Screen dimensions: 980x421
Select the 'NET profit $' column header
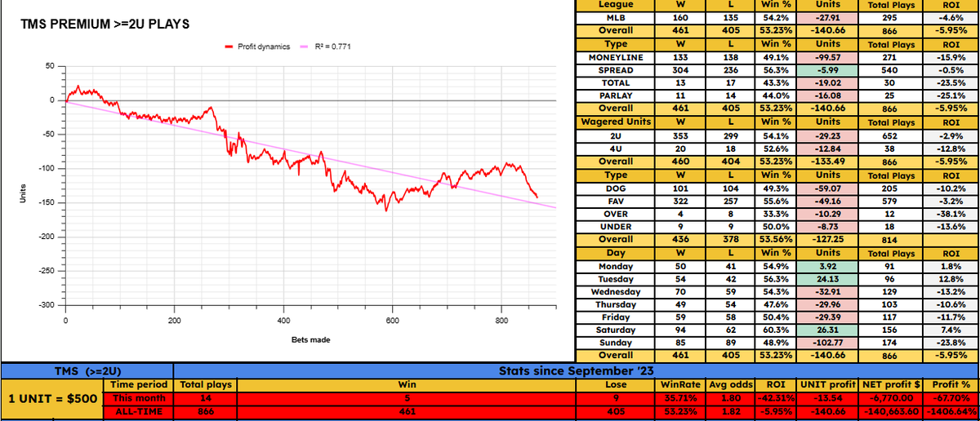893,384
